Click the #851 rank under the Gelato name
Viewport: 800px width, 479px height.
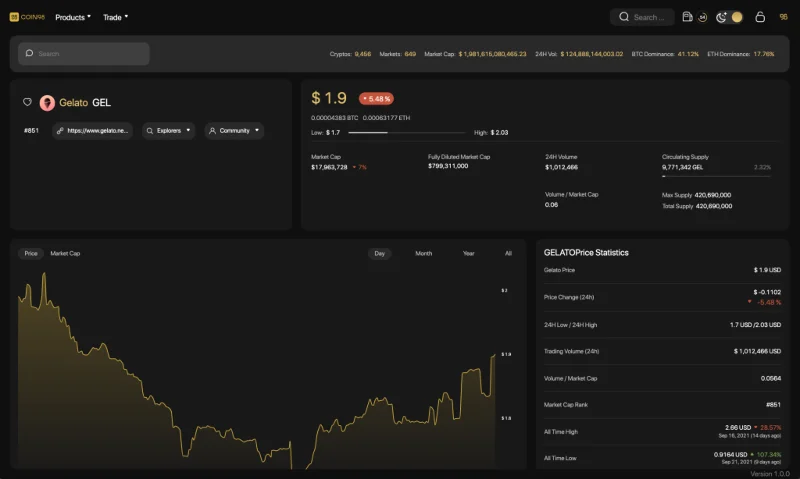[x=31, y=131]
